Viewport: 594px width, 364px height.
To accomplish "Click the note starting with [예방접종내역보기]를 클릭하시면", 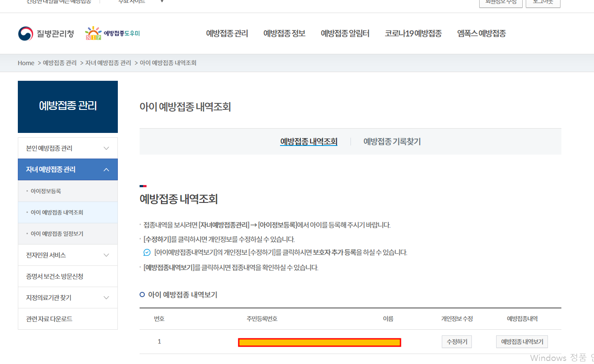I will pyautogui.click(x=231, y=268).
